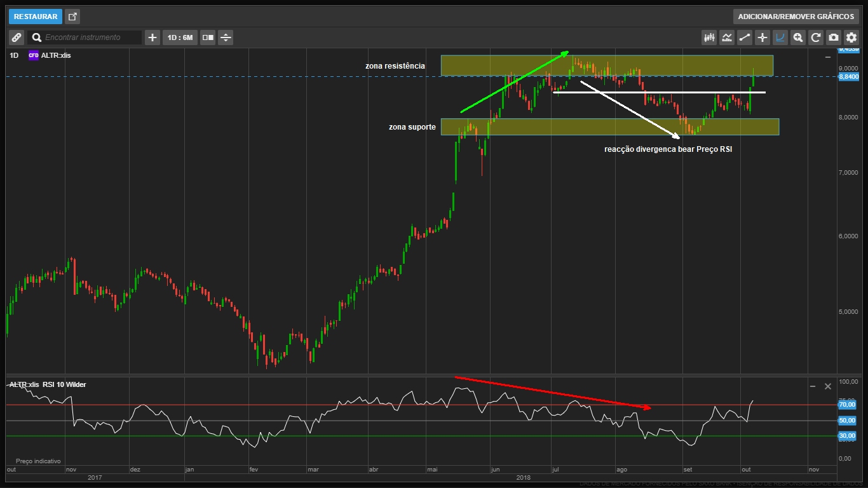The image size is (868, 488).
Task: Open the technical indicators menu
Action: tap(727, 37)
